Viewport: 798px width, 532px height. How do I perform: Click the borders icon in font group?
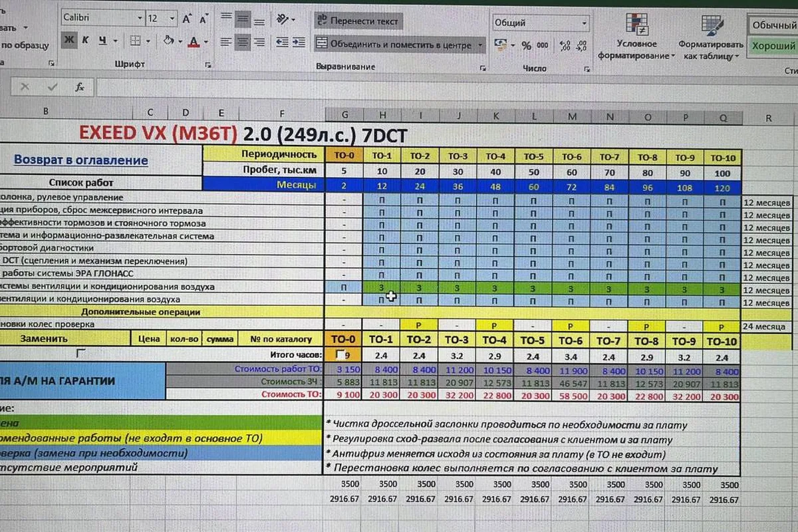pos(135,41)
